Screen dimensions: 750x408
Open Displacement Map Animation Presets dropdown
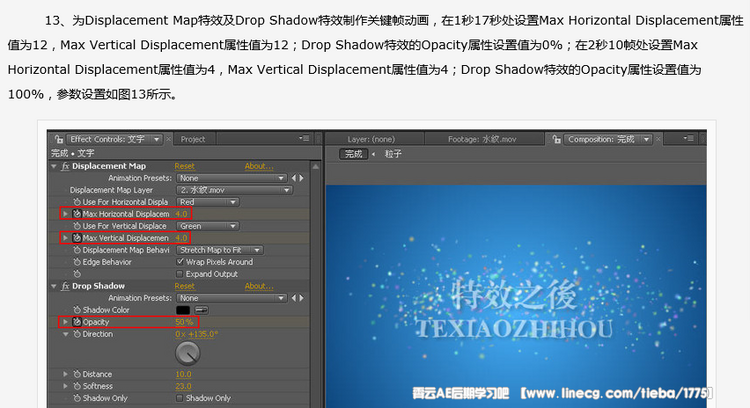click(232, 178)
